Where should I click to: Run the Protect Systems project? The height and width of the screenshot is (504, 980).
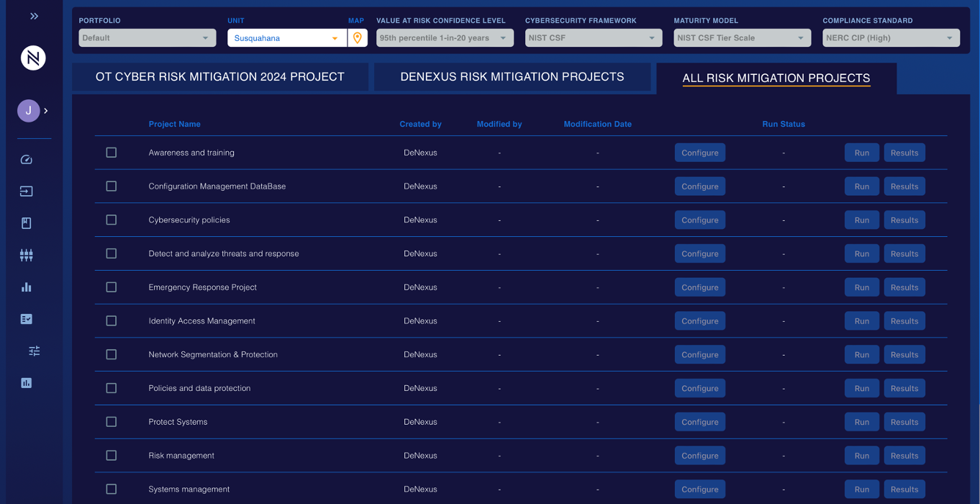coord(861,422)
